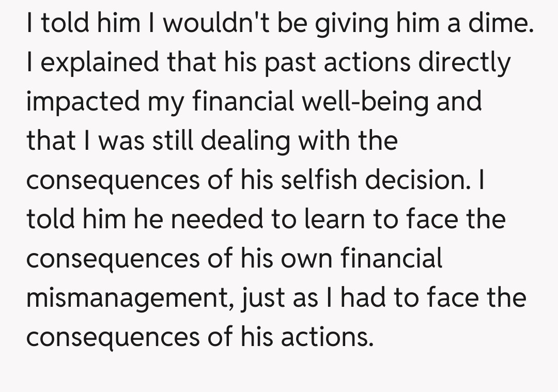Image resolution: width=558 pixels, height=392 pixels.
Task: Click the hyphenated word "well-being"
Action: (365, 102)
